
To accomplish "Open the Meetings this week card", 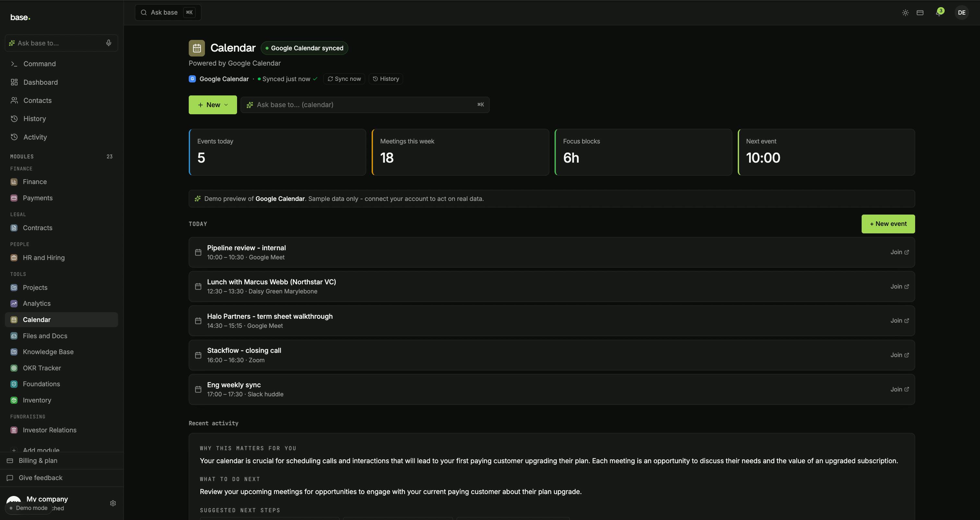I will tap(460, 152).
